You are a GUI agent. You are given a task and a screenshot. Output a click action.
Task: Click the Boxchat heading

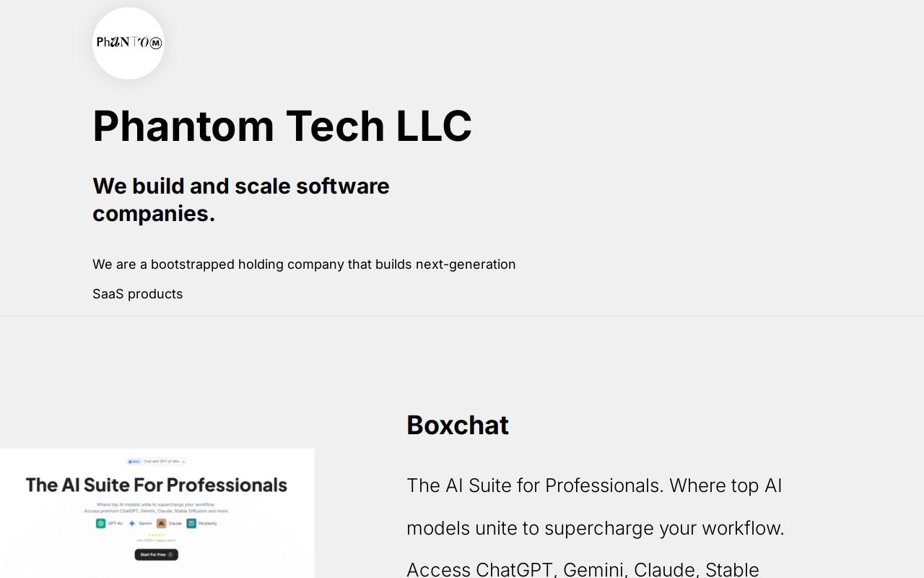458,425
